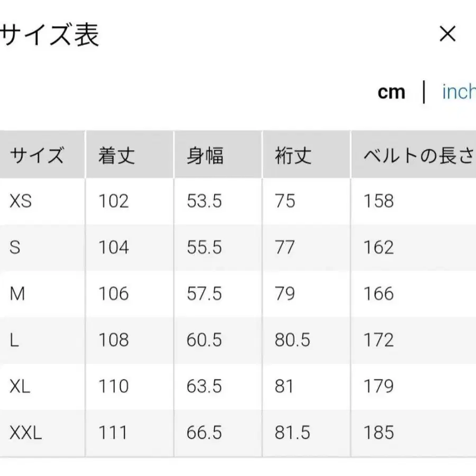476x476 pixels.
Task: Click the 172 belt length for L
Action: tap(377, 339)
